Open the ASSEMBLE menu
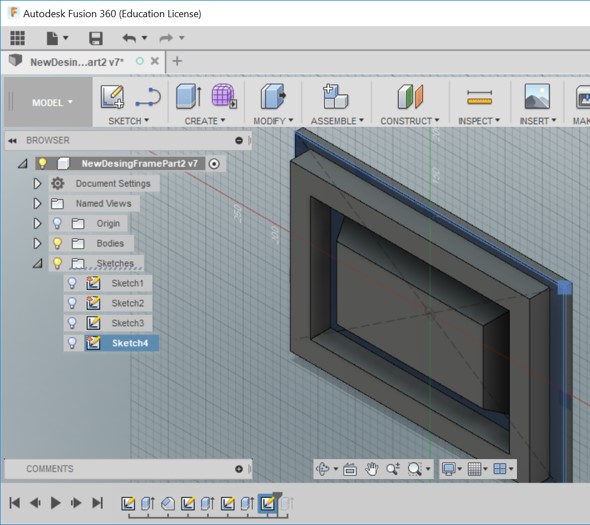 337,121
